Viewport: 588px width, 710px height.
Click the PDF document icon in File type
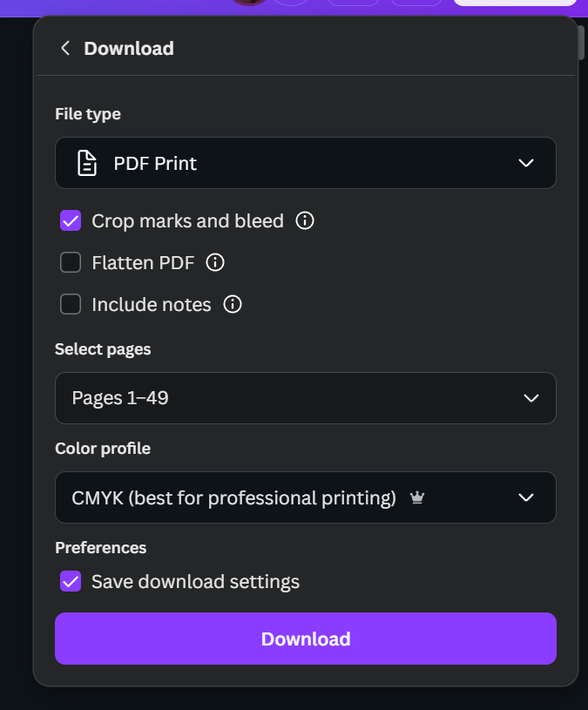point(86,163)
